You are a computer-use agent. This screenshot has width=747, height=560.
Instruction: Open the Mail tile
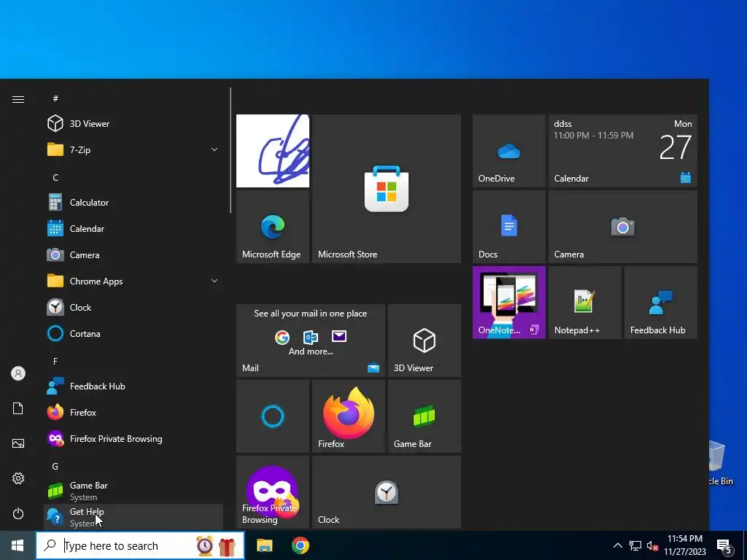coord(311,341)
